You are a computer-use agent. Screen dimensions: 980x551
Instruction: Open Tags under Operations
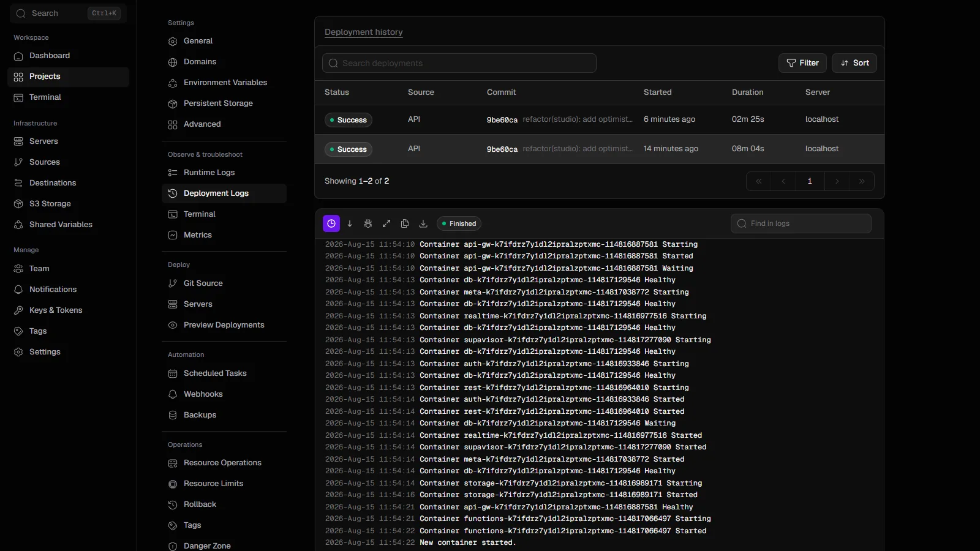224,525
